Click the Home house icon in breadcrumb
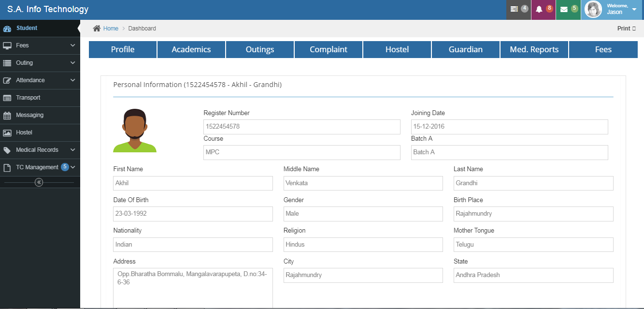This screenshot has height=309, width=644. click(x=97, y=29)
